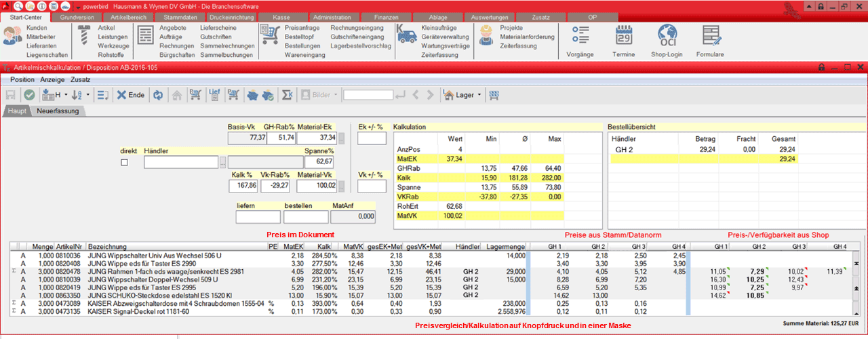Click the liefern input field
Screen dimensions: 868x339
[x=258, y=218]
